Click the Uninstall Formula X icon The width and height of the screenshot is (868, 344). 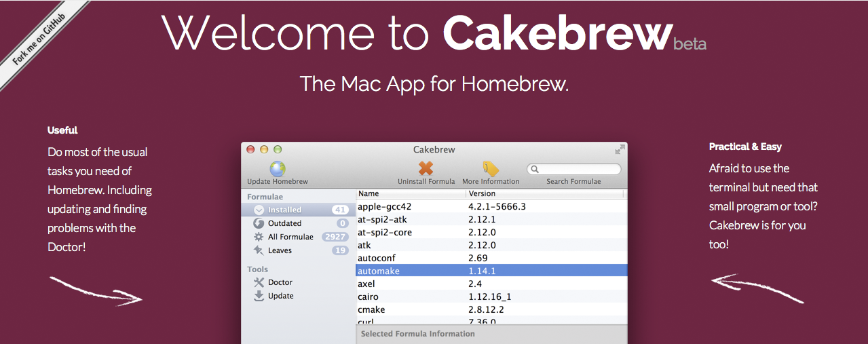426,168
